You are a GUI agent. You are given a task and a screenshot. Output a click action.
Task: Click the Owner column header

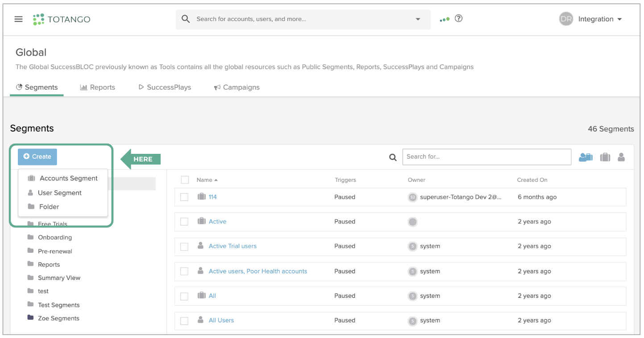417,180
